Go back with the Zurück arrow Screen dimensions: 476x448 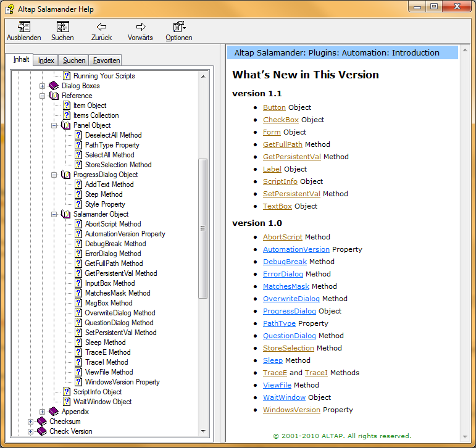click(x=101, y=27)
